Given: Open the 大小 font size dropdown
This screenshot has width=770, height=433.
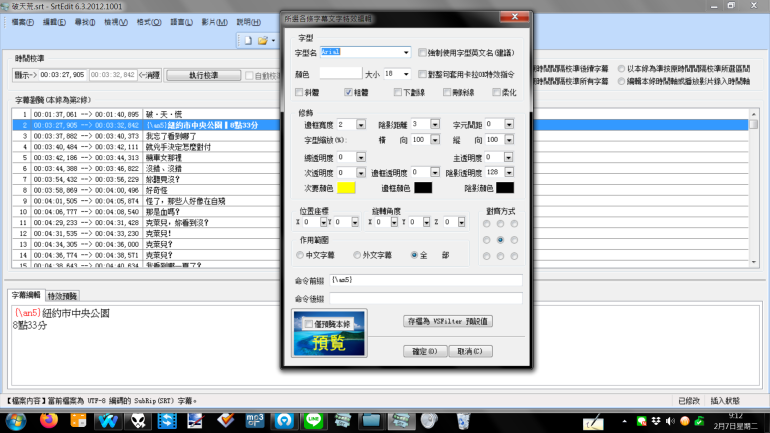Looking at the screenshot, I should pos(406,74).
